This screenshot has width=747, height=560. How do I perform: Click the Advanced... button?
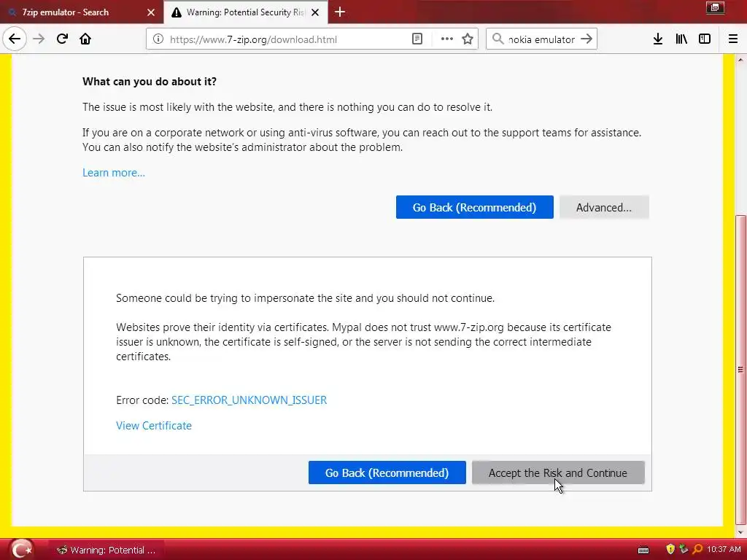[x=604, y=207]
